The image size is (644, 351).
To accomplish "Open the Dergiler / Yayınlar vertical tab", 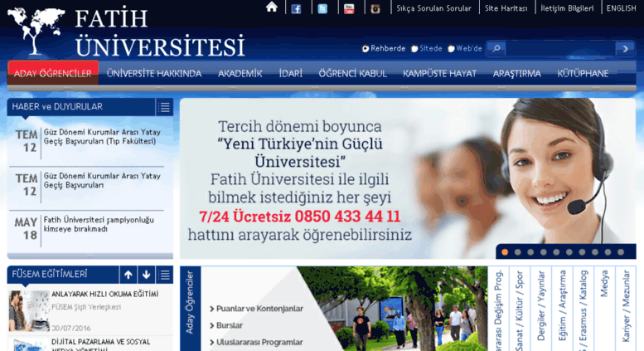I will pos(541,308).
